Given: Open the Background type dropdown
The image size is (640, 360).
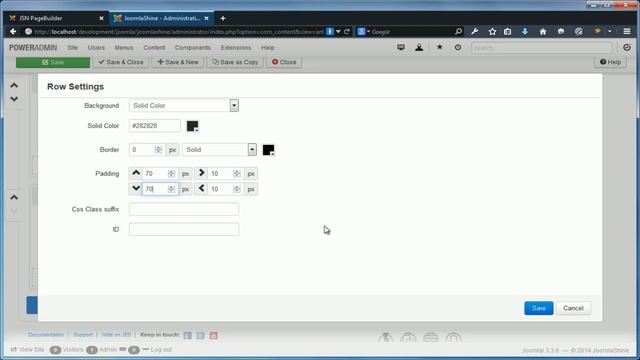Looking at the screenshot, I should coord(184,106).
